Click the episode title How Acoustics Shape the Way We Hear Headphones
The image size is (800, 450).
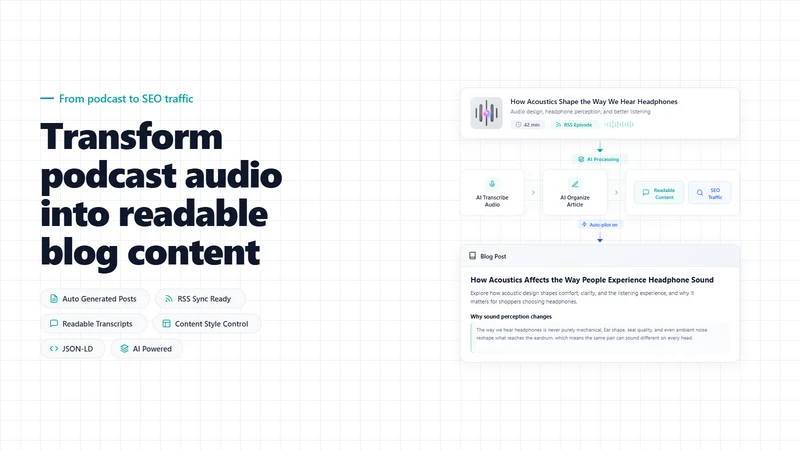tap(594, 102)
